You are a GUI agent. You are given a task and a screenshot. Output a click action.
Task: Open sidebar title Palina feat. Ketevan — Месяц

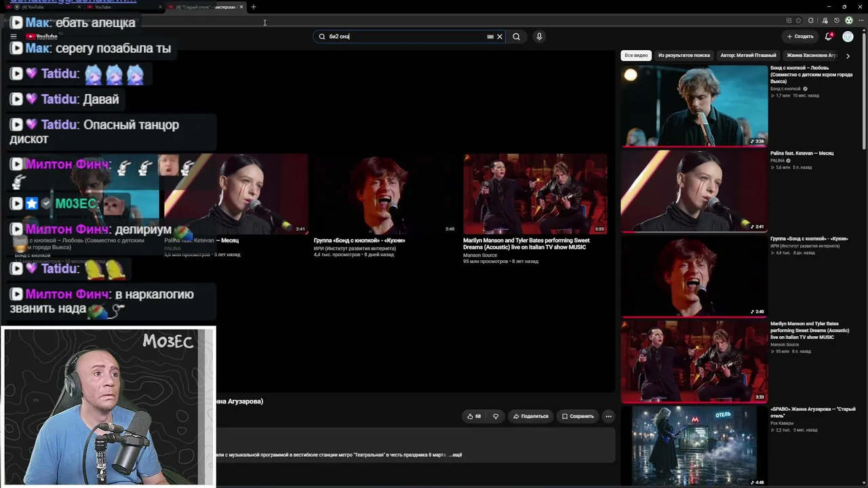tap(802, 153)
